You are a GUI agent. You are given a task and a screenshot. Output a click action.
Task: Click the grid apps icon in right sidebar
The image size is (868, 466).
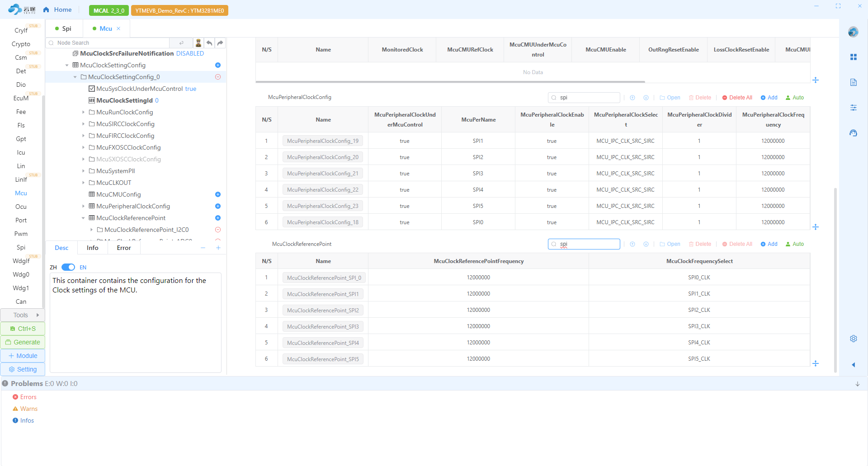853,57
